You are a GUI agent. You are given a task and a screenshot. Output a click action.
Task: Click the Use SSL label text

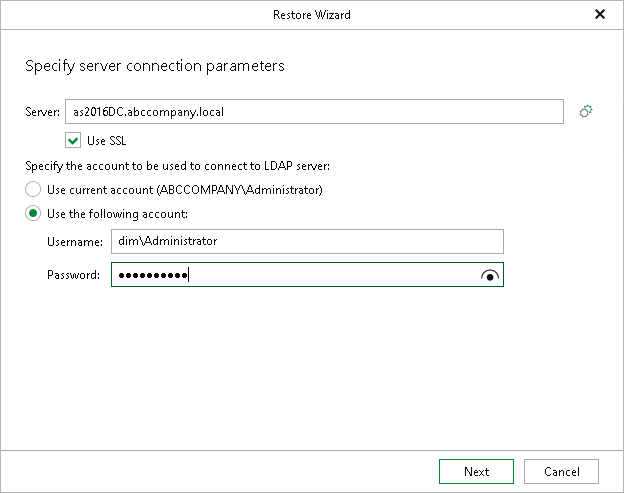click(107, 141)
